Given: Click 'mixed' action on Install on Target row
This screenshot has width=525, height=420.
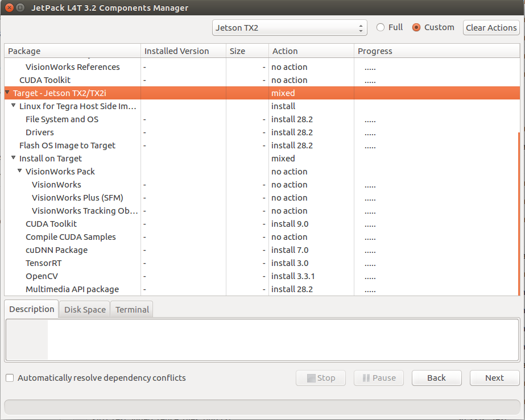Looking at the screenshot, I should pos(283,159).
